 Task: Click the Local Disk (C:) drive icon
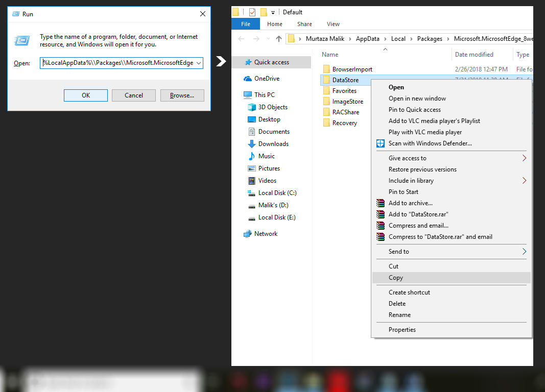(251, 193)
